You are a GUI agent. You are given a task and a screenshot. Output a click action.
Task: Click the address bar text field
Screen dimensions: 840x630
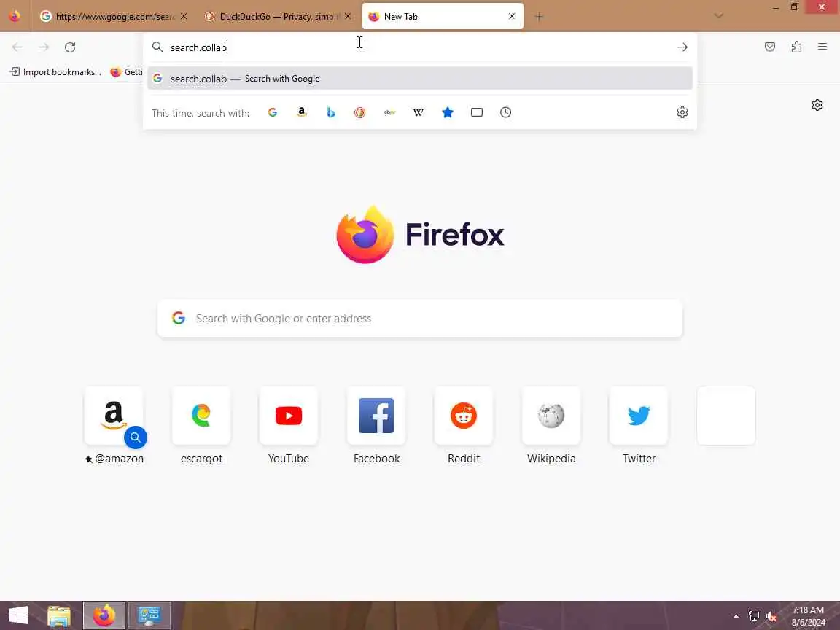(420, 47)
